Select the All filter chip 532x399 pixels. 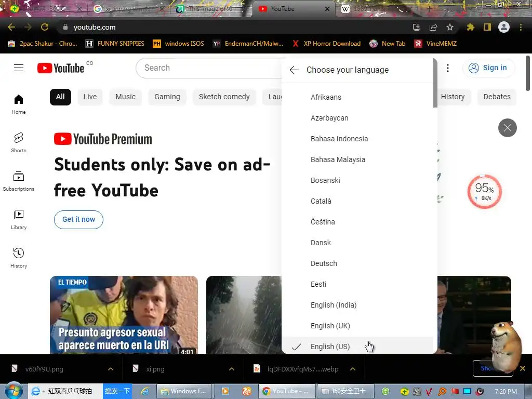click(60, 97)
